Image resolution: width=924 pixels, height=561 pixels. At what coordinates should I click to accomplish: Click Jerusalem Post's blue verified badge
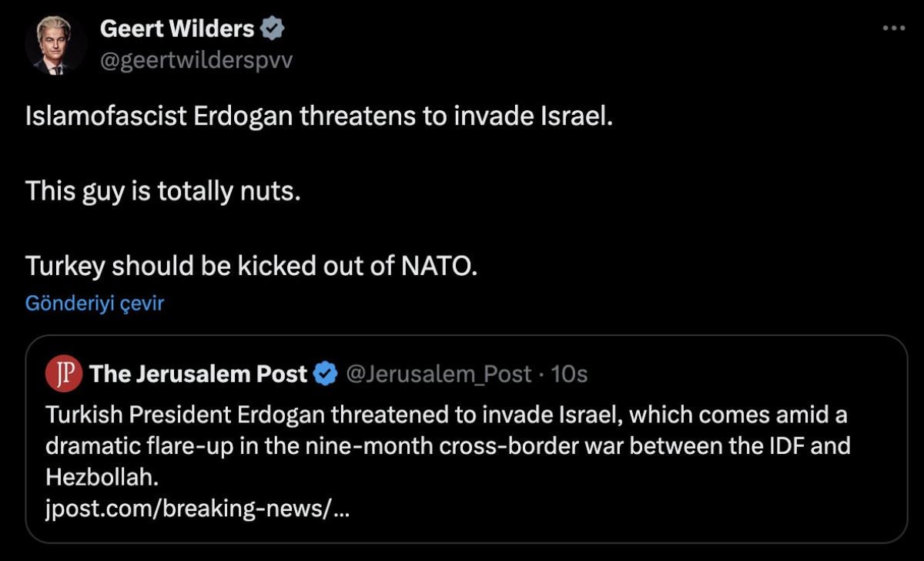(326, 375)
